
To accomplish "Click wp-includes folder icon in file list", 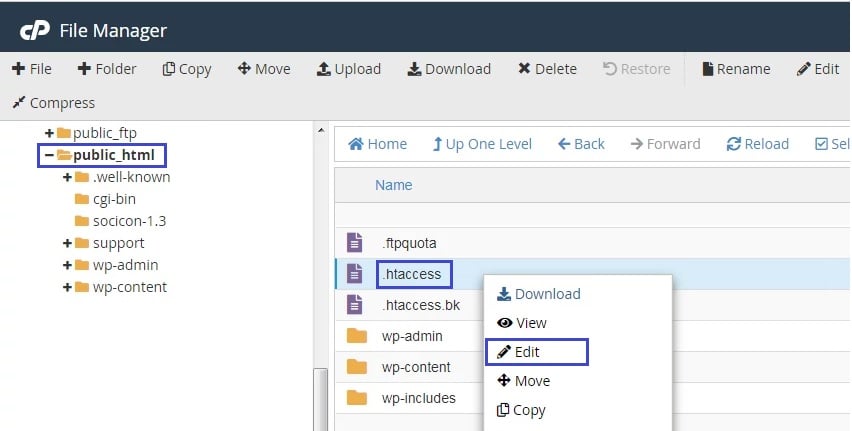I will point(357,398).
